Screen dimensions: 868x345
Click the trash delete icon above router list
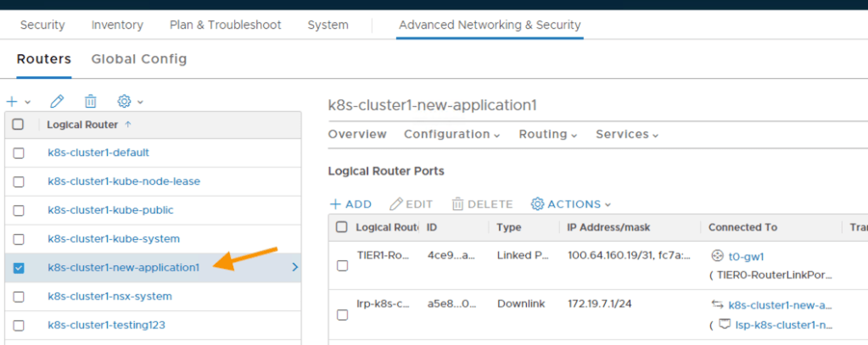click(x=90, y=101)
